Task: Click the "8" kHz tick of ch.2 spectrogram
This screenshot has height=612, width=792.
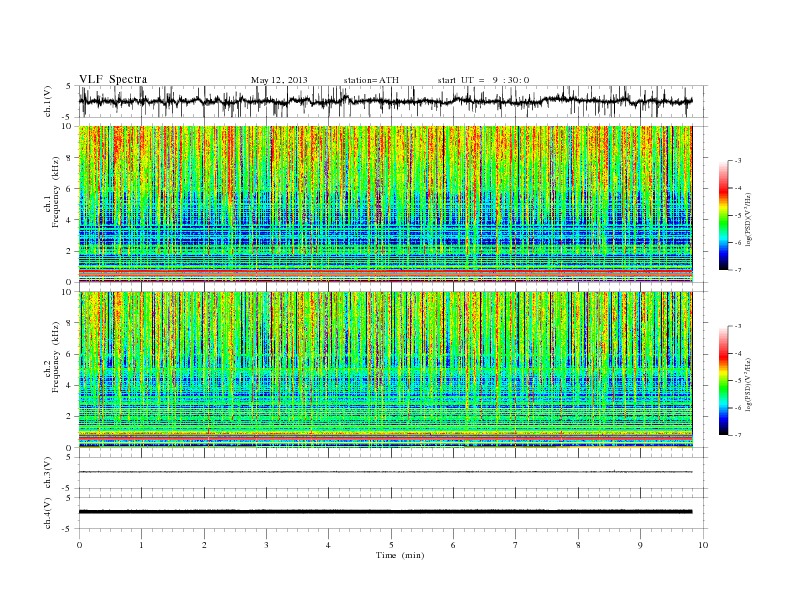Action: tap(70, 323)
